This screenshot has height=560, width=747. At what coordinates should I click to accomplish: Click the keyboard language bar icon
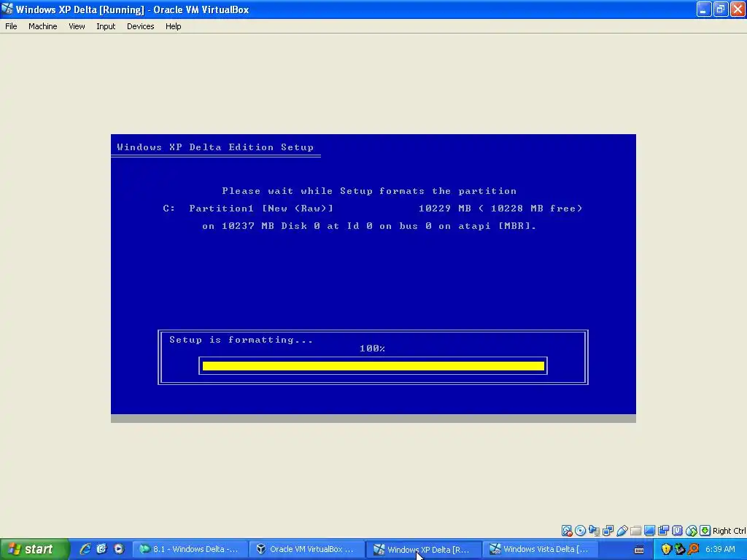[x=639, y=550]
